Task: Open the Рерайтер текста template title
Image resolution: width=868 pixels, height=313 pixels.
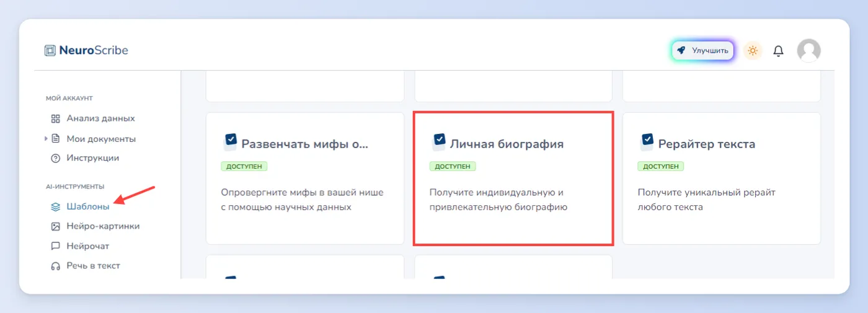Action: point(707,144)
